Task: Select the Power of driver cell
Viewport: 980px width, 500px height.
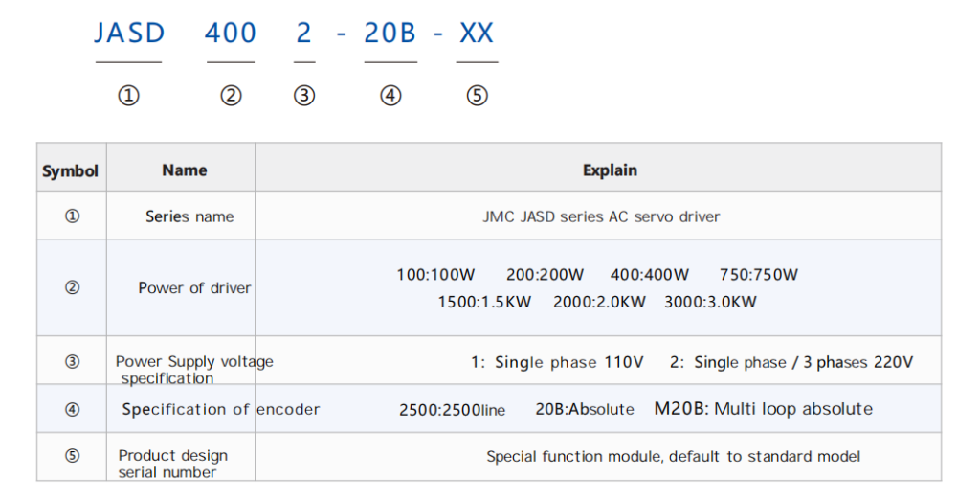Action: click(x=194, y=288)
